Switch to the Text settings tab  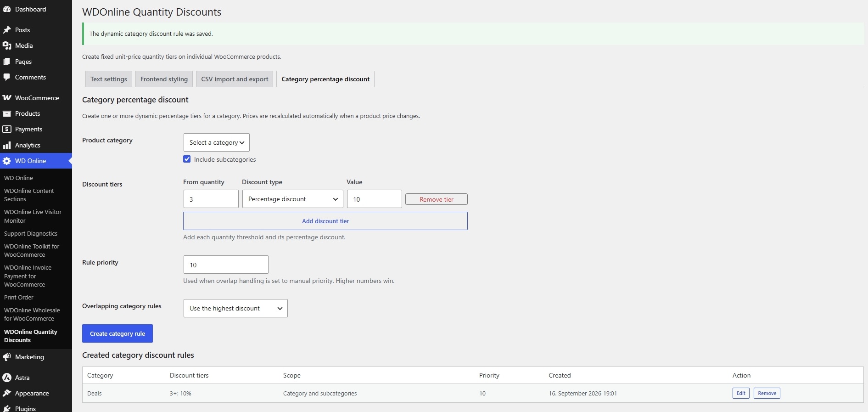tap(109, 79)
